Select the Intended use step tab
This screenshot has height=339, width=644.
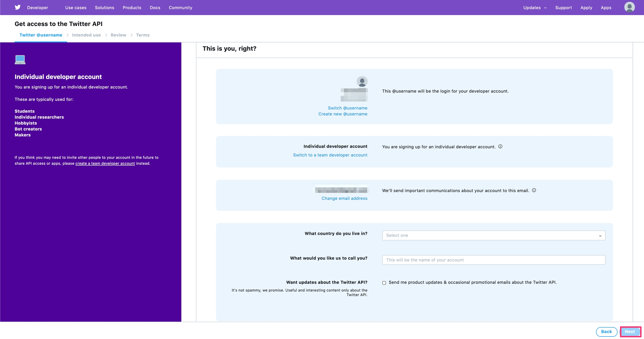tap(86, 35)
